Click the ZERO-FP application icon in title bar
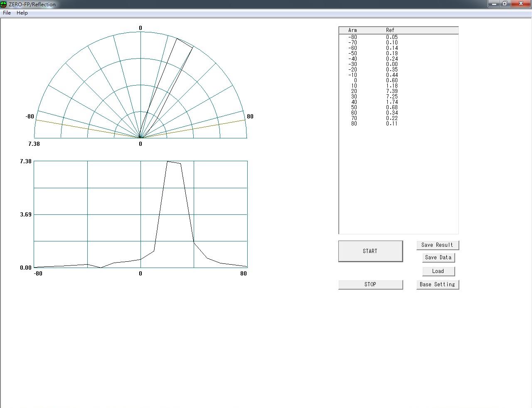This screenshot has height=408, width=532. pos(4,4)
